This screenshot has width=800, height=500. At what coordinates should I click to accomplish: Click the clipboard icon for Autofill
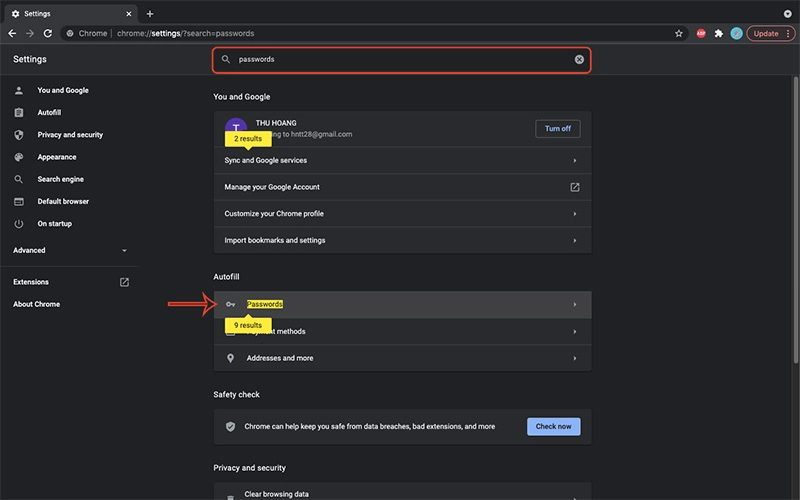point(19,112)
